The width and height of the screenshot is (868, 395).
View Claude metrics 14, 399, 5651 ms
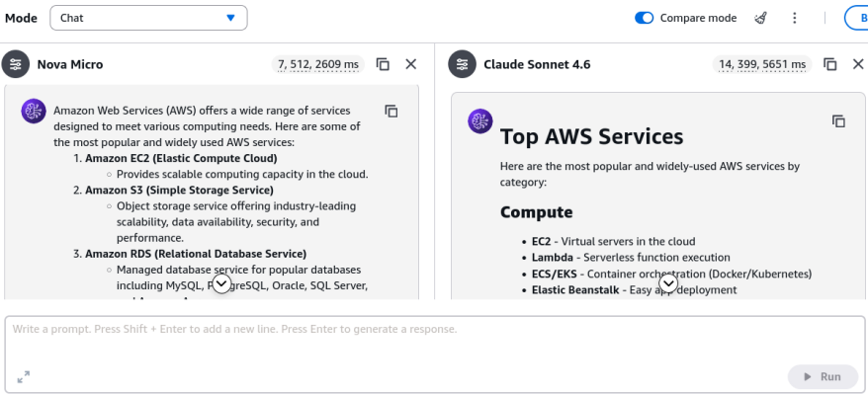click(761, 65)
